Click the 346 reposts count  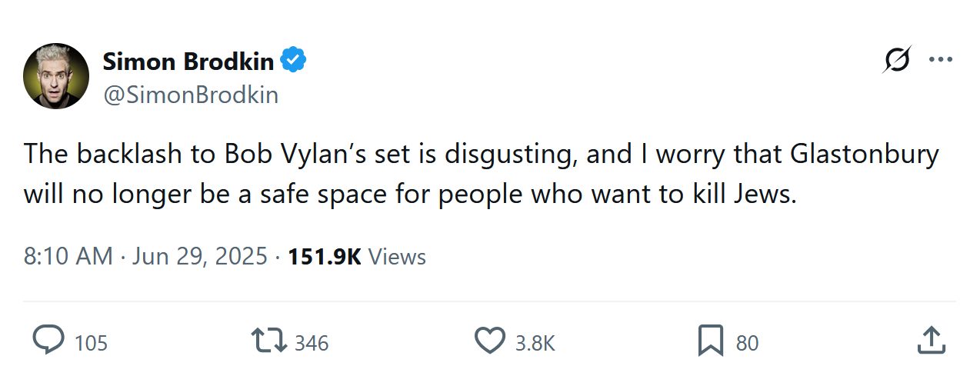pos(312,343)
